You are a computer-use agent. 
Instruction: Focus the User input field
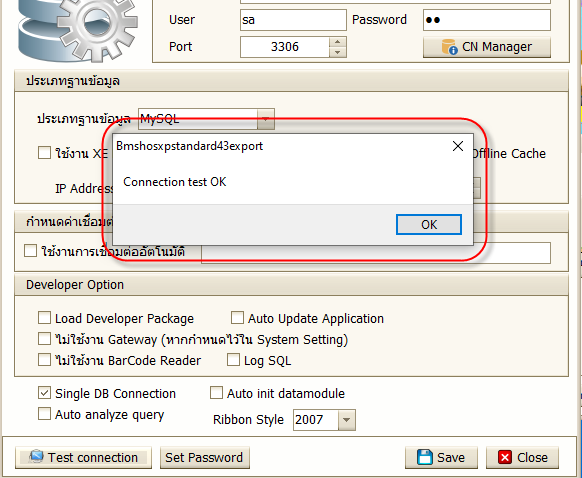293,20
